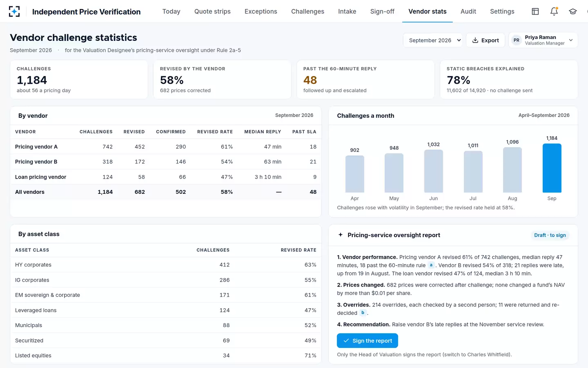The image size is (588, 368).
Task: Click the Listed equities asset class row
Action: pyautogui.click(x=166, y=356)
